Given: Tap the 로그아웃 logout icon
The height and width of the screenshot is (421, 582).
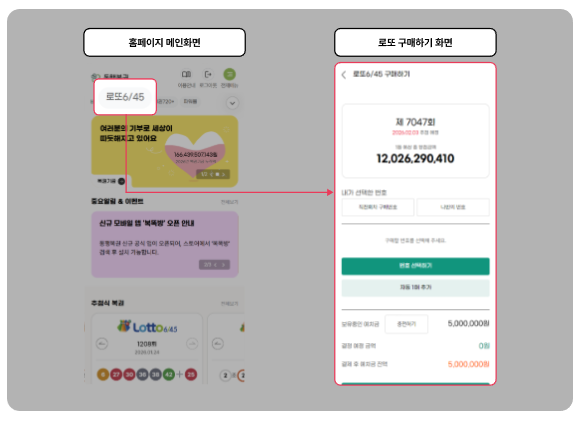Looking at the screenshot, I should (208, 75).
